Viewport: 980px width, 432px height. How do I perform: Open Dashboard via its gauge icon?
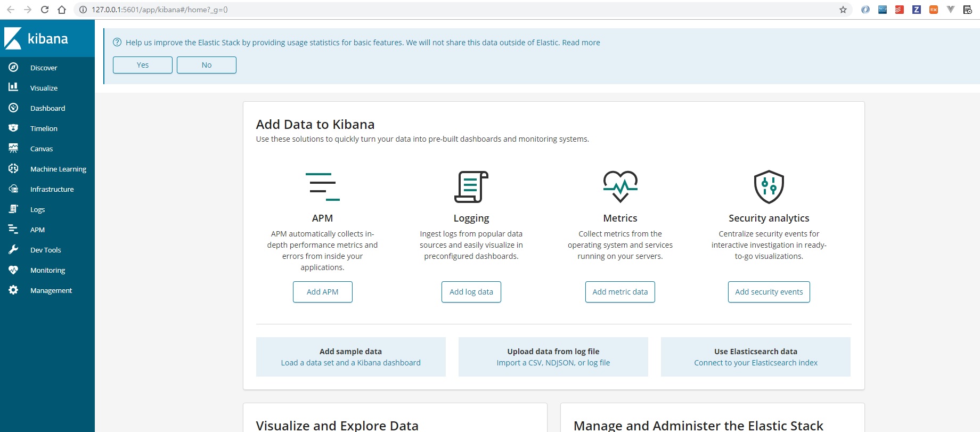point(13,108)
